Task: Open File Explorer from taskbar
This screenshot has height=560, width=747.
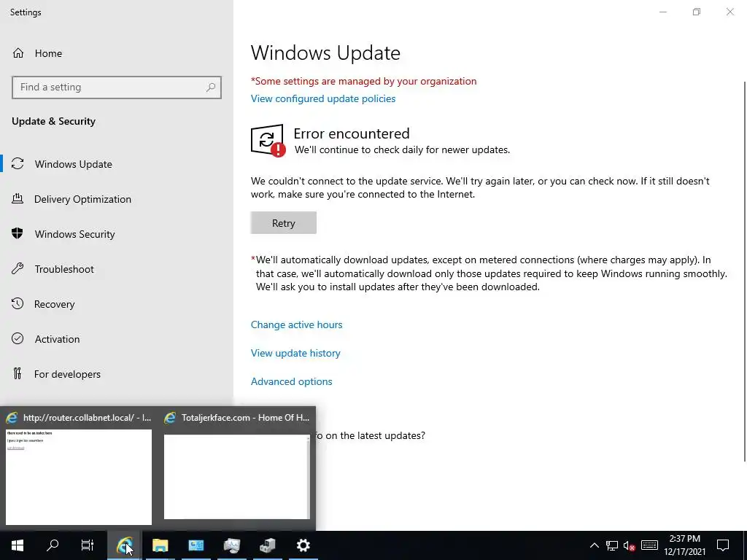Action: [160, 545]
